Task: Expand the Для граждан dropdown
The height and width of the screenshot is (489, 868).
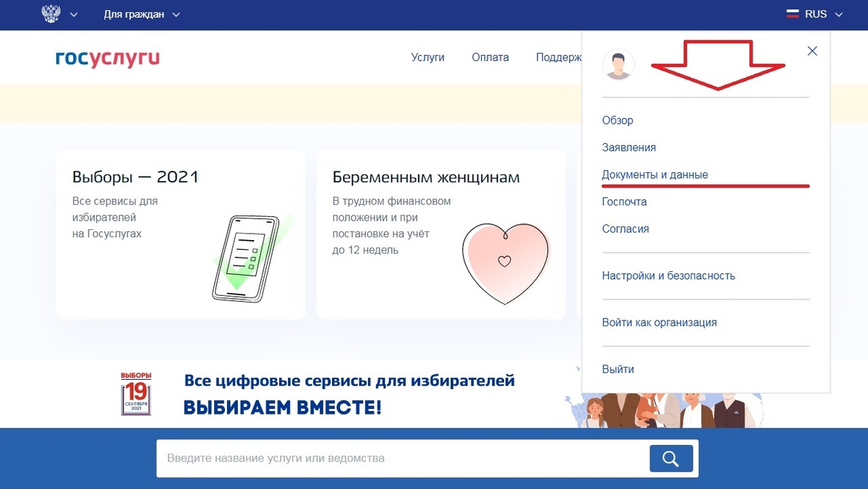Action: coord(142,14)
